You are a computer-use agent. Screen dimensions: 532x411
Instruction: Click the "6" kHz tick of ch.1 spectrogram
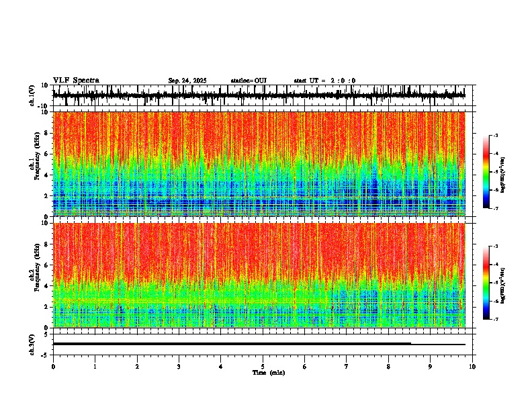(x=46, y=154)
